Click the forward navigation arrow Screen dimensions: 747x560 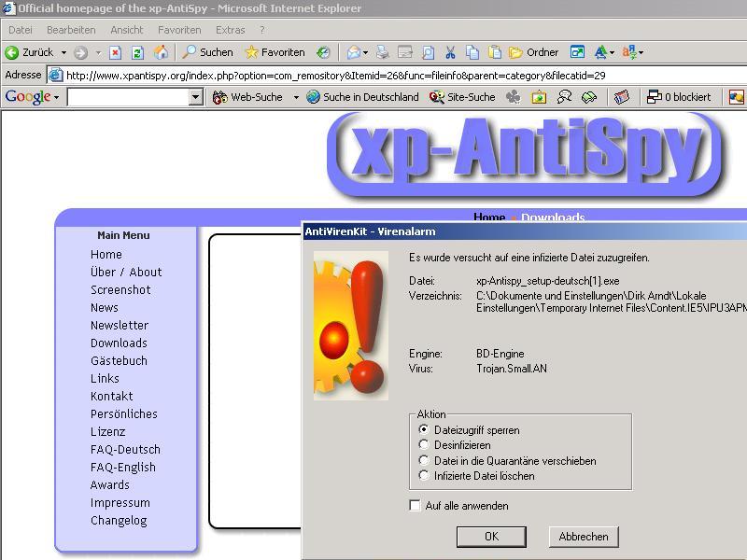click(x=80, y=52)
